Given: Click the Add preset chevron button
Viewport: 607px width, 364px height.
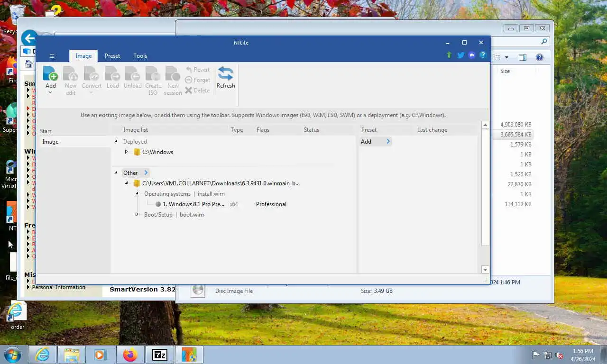Looking at the screenshot, I should pos(388,141).
